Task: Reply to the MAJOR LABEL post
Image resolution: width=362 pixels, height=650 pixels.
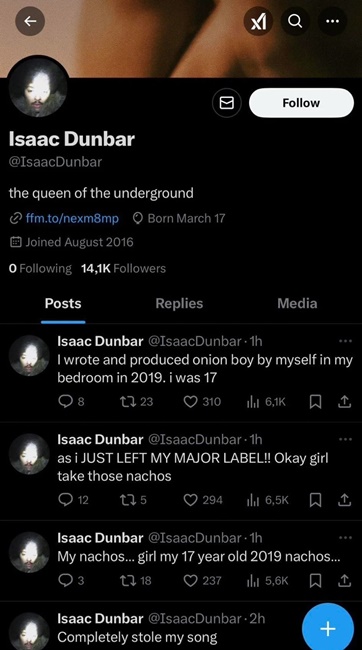Action: [x=73, y=500]
